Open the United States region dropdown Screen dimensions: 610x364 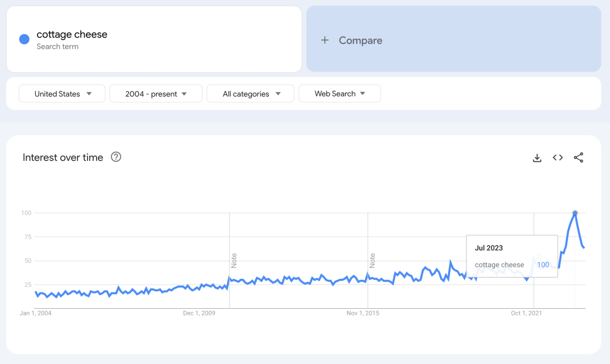(62, 94)
